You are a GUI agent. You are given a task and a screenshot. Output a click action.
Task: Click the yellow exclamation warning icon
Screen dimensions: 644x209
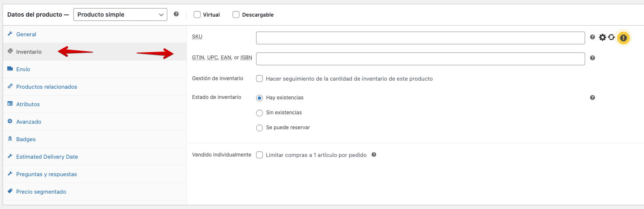pos(624,38)
